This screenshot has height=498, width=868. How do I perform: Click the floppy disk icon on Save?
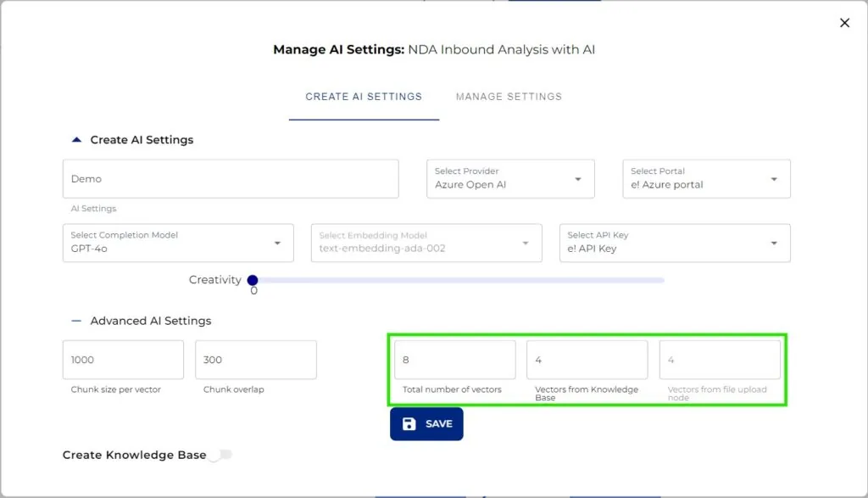coord(409,424)
